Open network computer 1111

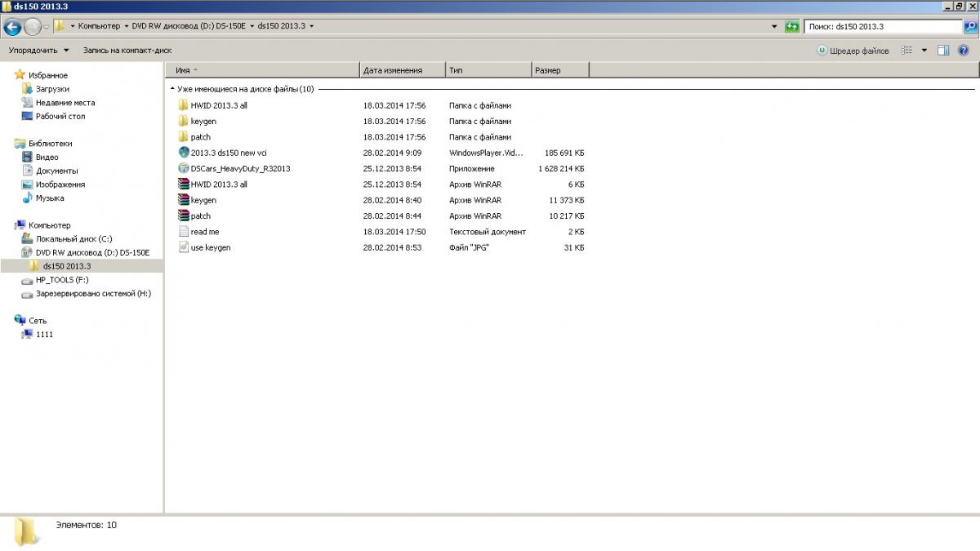pyautogui.click(x=44, y=334)
